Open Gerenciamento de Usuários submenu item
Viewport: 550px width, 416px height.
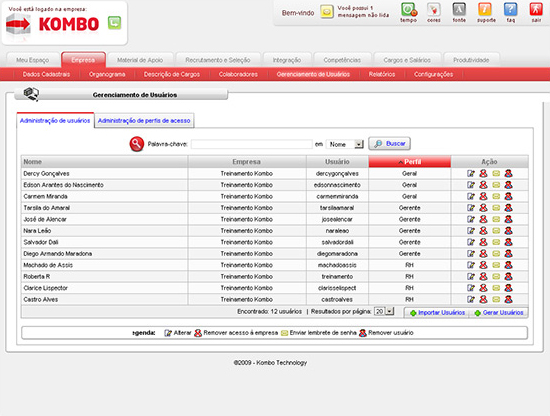pos(313,74)
